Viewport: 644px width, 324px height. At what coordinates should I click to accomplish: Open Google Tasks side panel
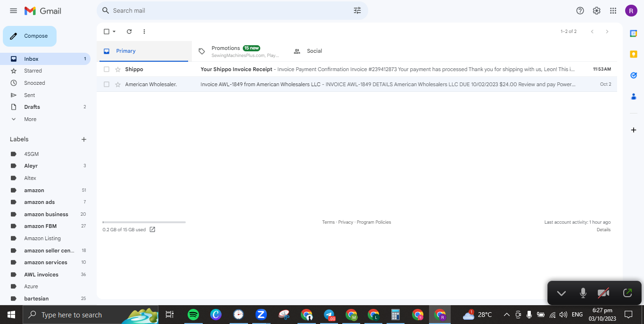(x=634, y=75)
